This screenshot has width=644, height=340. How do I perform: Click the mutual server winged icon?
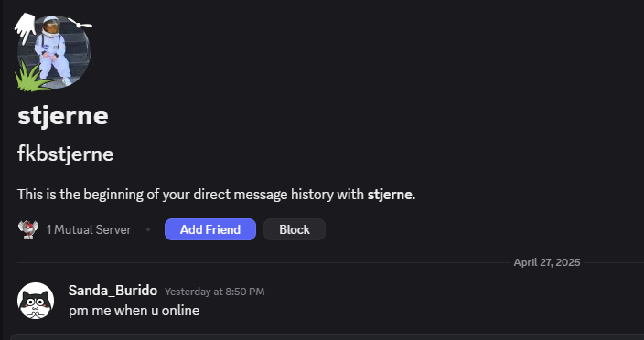click(x=28, y=229)
